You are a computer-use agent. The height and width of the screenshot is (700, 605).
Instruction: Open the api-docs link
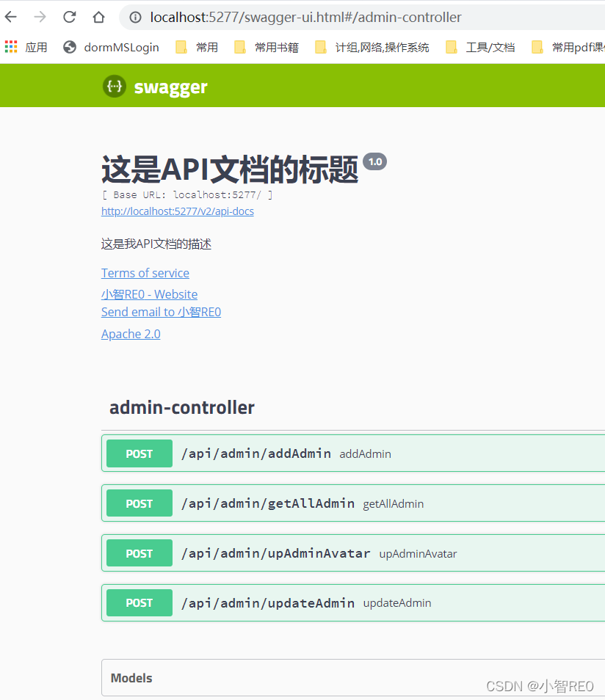click(178, 211)
